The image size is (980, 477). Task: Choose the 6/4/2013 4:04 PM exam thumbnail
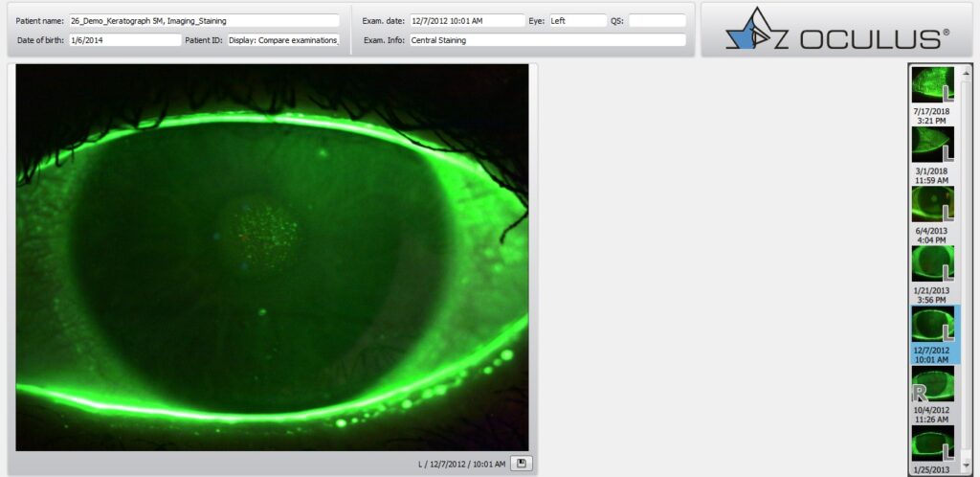click(x=932, y=204)
